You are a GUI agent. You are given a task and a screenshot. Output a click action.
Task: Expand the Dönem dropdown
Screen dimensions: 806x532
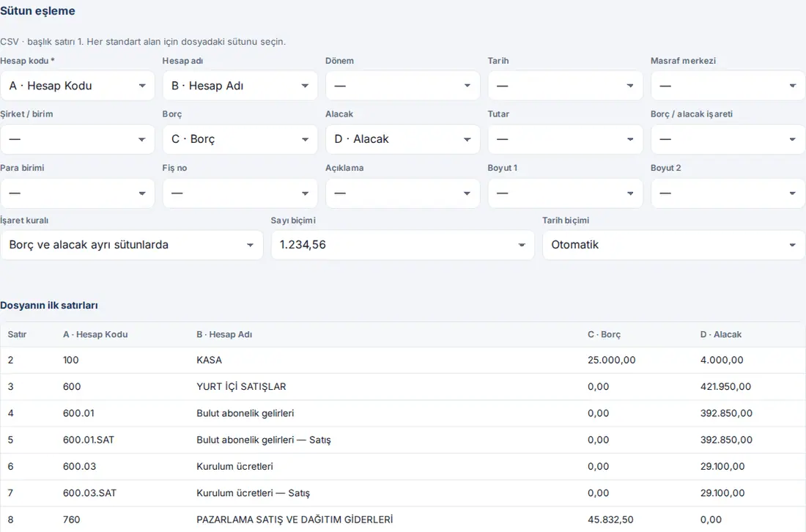click(x=402, y=86)
